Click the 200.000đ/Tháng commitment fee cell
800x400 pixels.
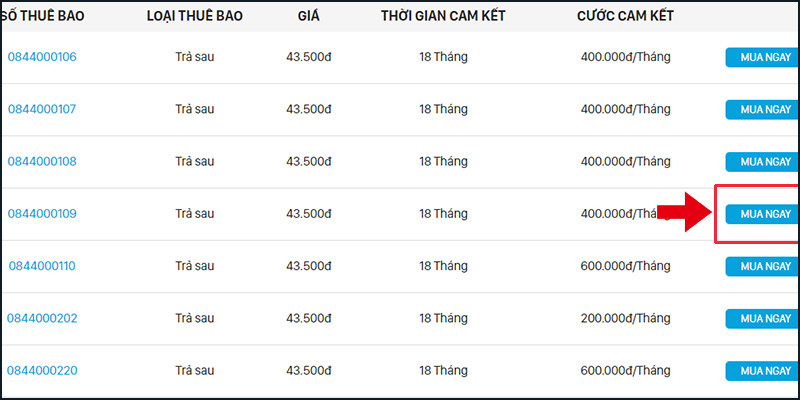pos(625,318)
